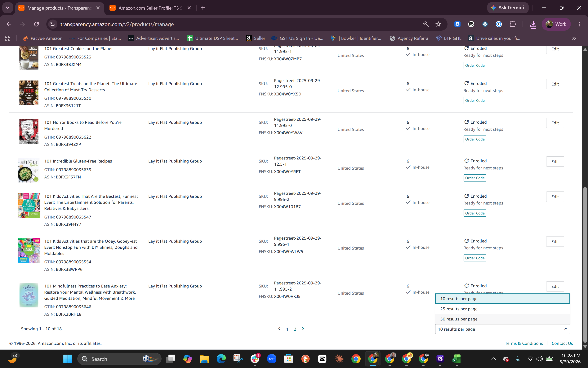Bookmark this page with the star icon
This screenshot has width=588, height=368.
(438, 24)
